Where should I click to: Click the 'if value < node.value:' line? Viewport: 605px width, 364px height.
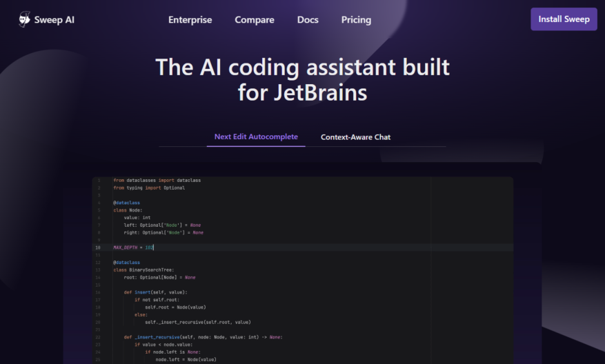(x=163, y=344)
